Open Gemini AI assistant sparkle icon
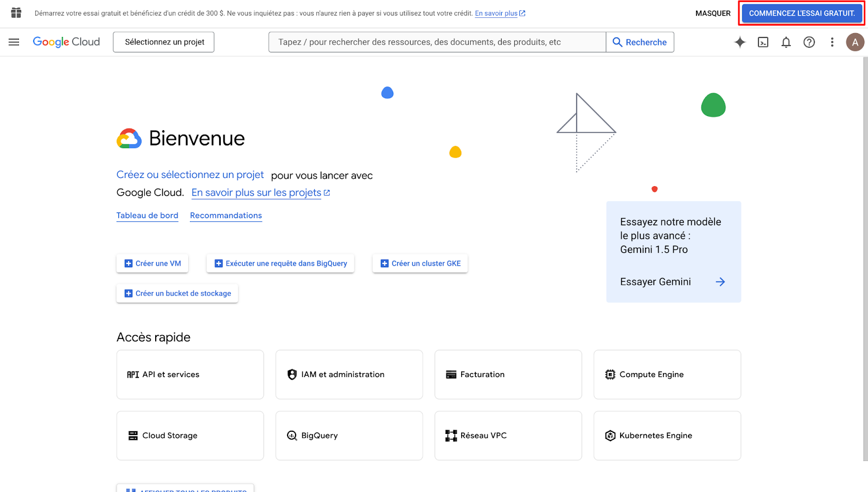This screenshot has height=492, width=868. pyautogui.click(x=740, y=42)
